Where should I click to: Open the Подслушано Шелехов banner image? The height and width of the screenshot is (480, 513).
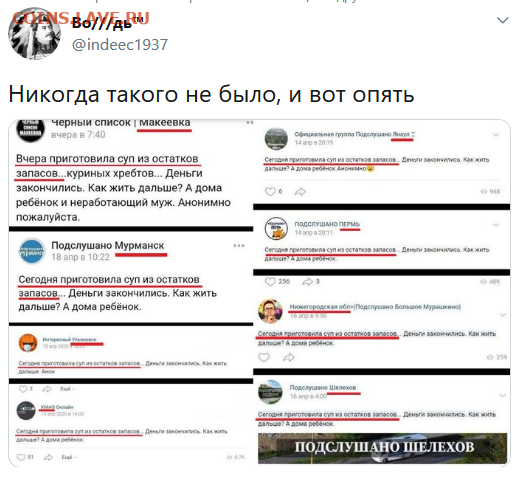click(x=382, y=448)
